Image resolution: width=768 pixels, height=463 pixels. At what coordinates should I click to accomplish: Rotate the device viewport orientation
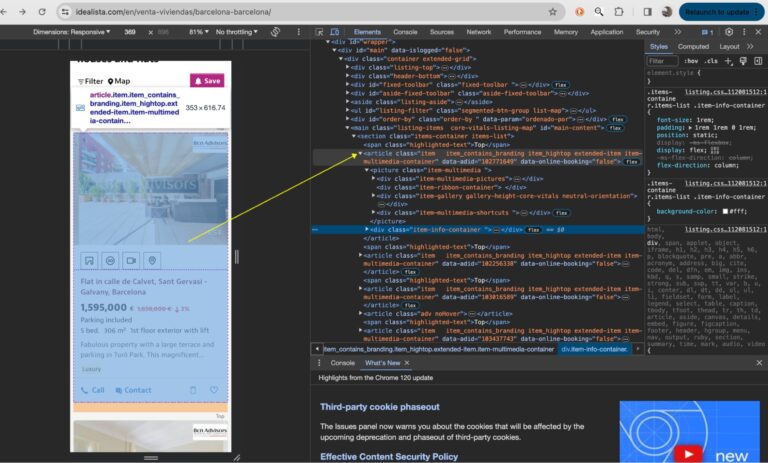[275, 32]
